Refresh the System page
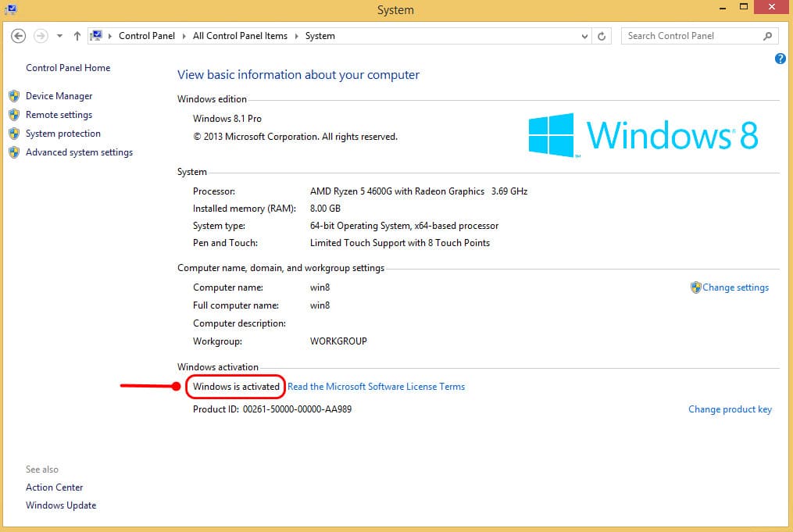 [x=602, y=36]
